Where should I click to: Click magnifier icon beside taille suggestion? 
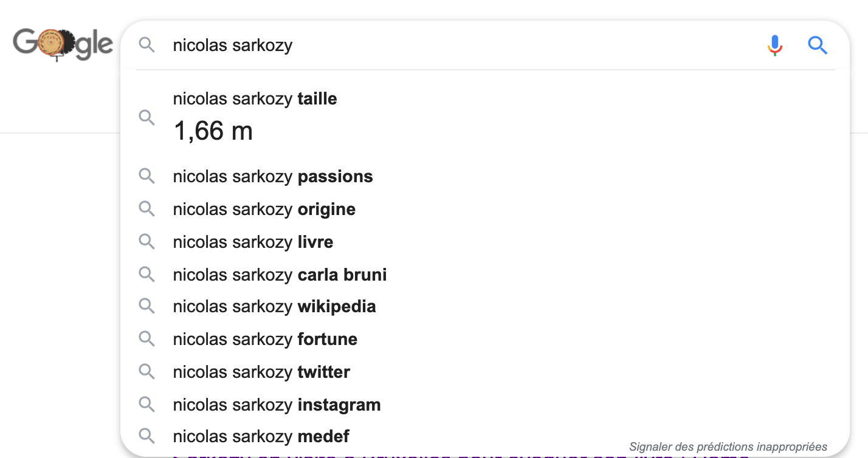tap(146, 117)
